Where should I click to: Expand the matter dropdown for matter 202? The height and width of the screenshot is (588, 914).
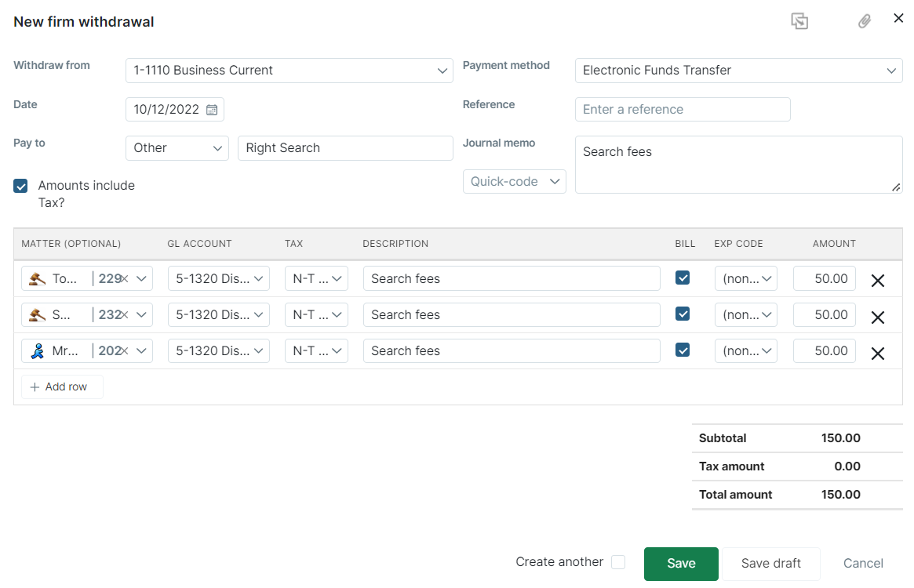pos(141,350)
